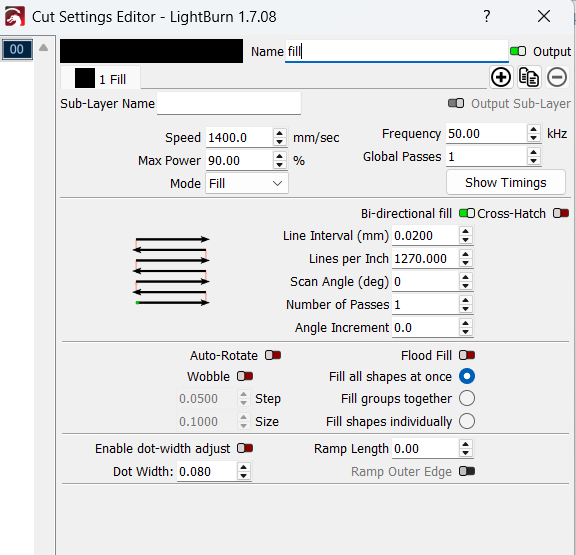Toggle Bi-directional fill switch
This screenshot has height=555, width=576.
pyautogui.click(x=467, y=213)
